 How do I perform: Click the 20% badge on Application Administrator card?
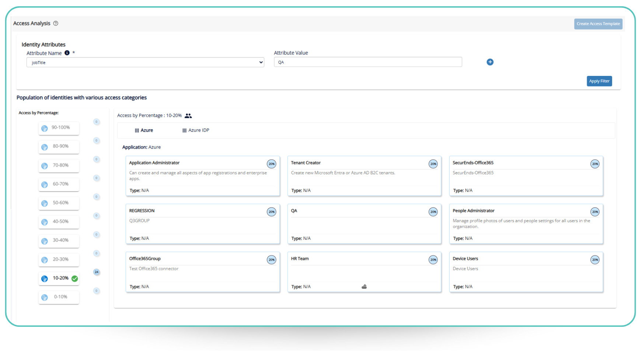point(271,164)
